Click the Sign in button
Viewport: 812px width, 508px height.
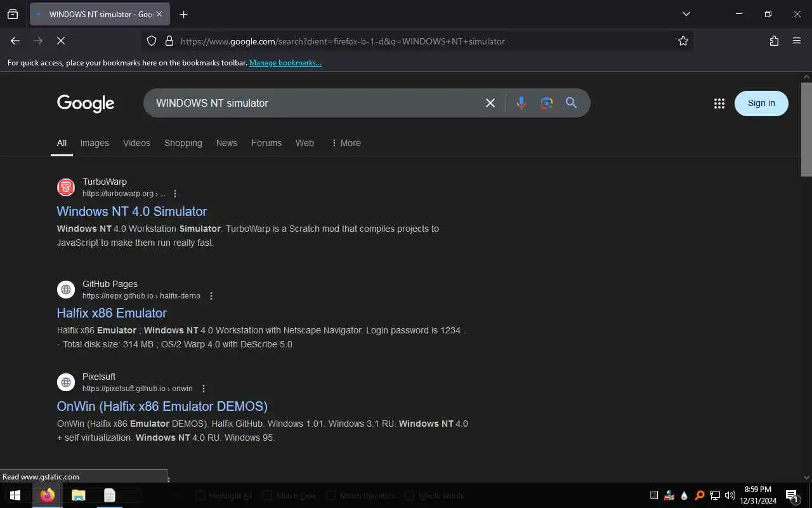761,104
